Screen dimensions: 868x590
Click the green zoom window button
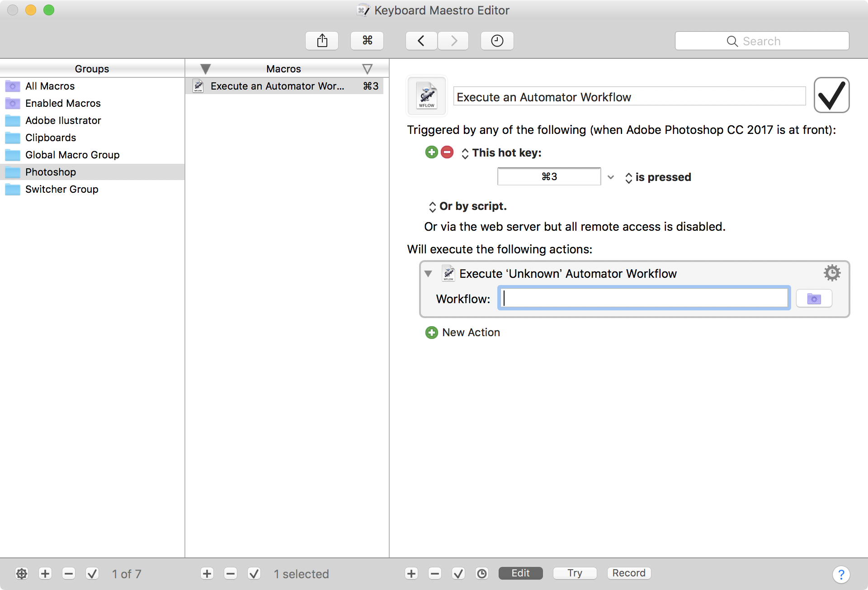[x=49, y=10]
